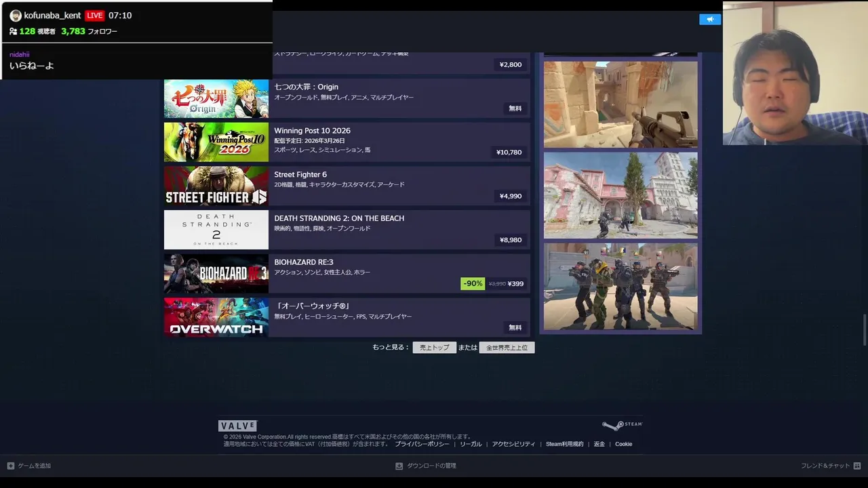Click the streamer avatar next to kofunaba_kent

tap(16, 16)
